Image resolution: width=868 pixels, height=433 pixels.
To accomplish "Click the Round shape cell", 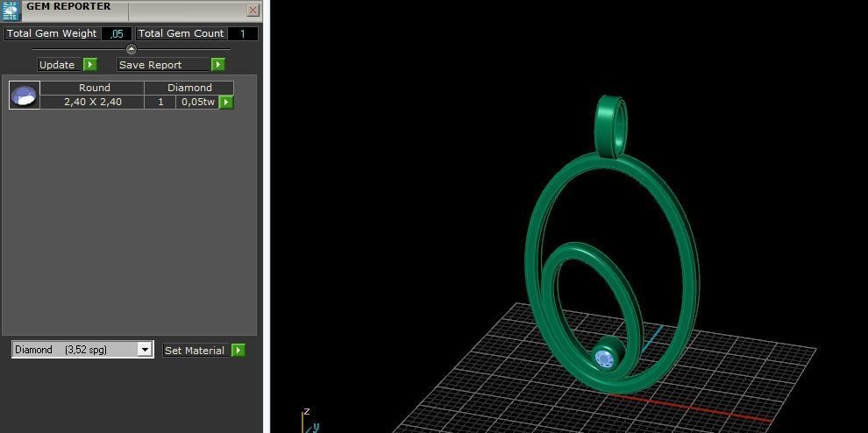I will (x=92, y=88).
